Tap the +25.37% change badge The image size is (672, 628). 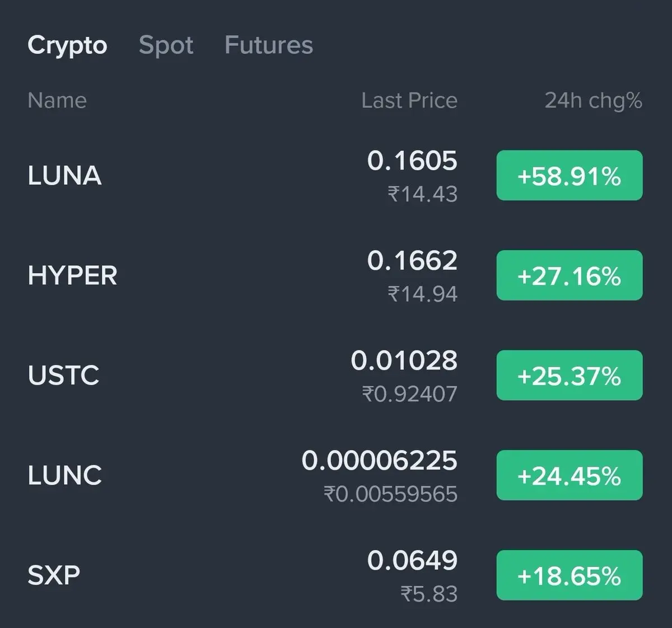[570, 376]
